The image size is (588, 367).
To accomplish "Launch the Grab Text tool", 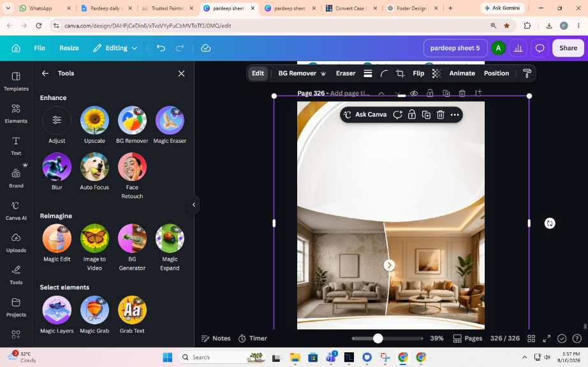I will pos(132,315).
